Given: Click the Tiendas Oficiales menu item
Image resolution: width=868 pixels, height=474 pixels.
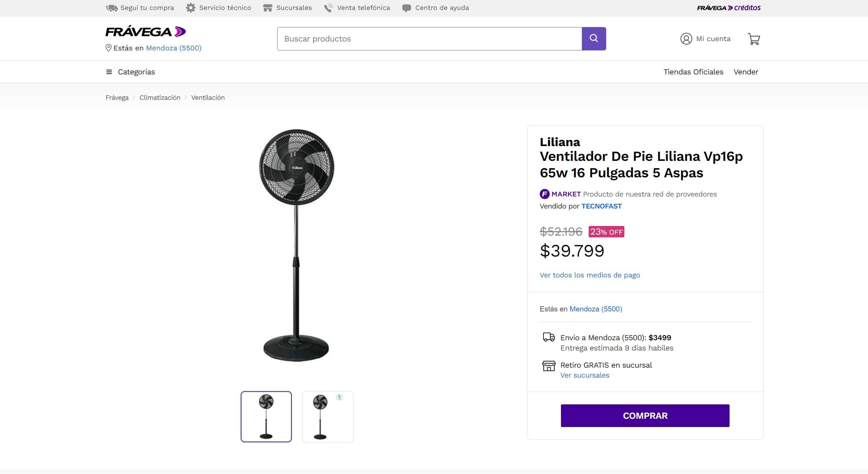Looking at the screenshot, I should pos(693,72).
